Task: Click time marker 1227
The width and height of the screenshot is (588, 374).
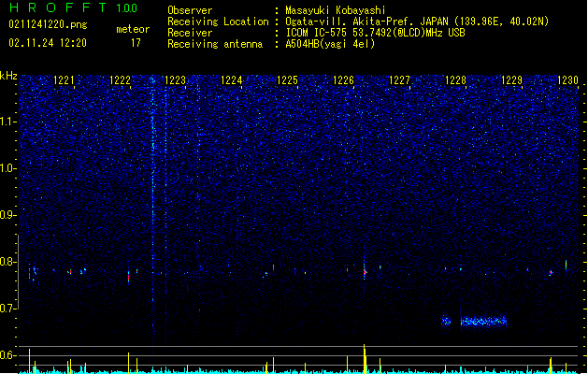Action: click(x=399, y=80)
